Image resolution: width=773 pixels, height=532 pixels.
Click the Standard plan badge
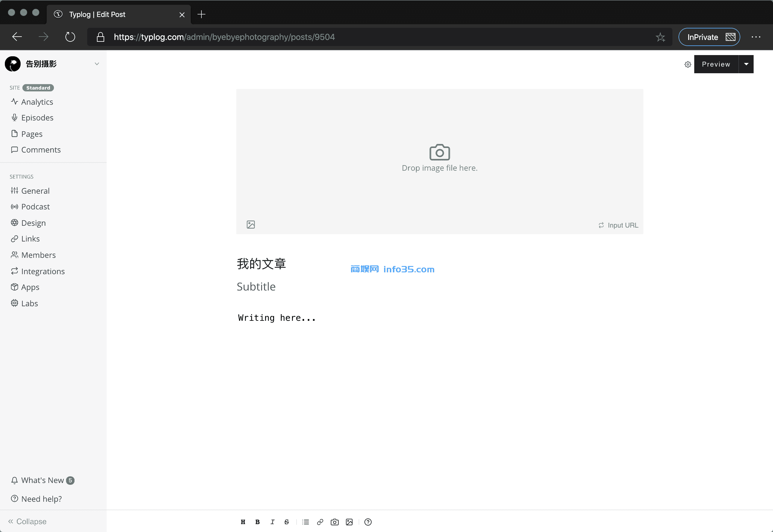click(38, 88)
